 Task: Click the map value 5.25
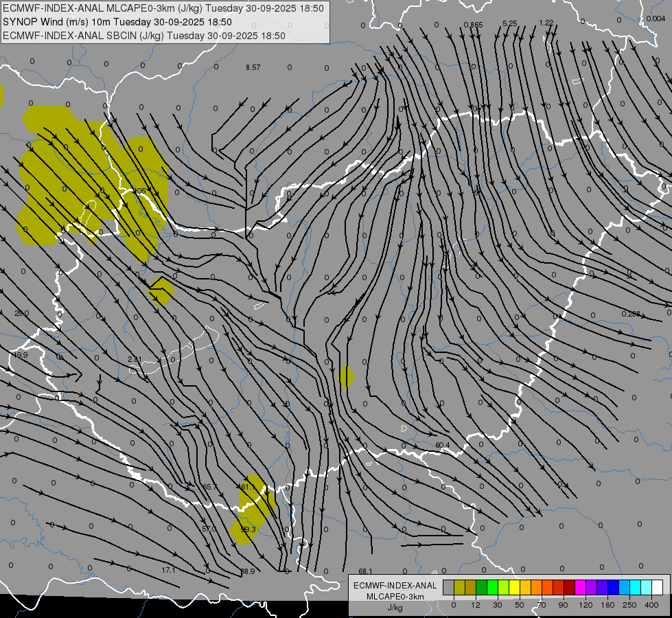(510, 23)
